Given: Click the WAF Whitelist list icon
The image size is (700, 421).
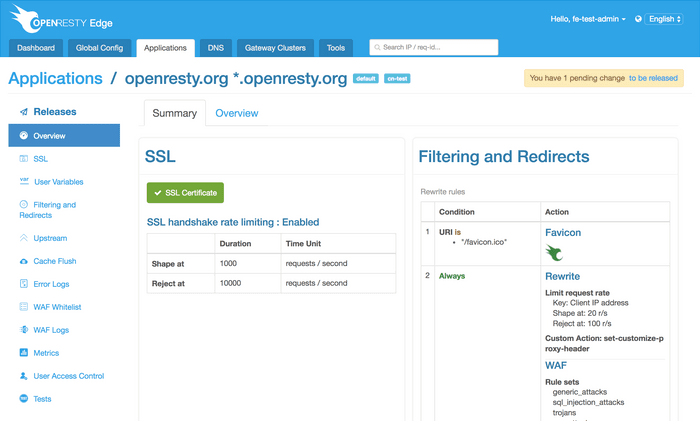Looking at the screenshot, I should 24,306.
